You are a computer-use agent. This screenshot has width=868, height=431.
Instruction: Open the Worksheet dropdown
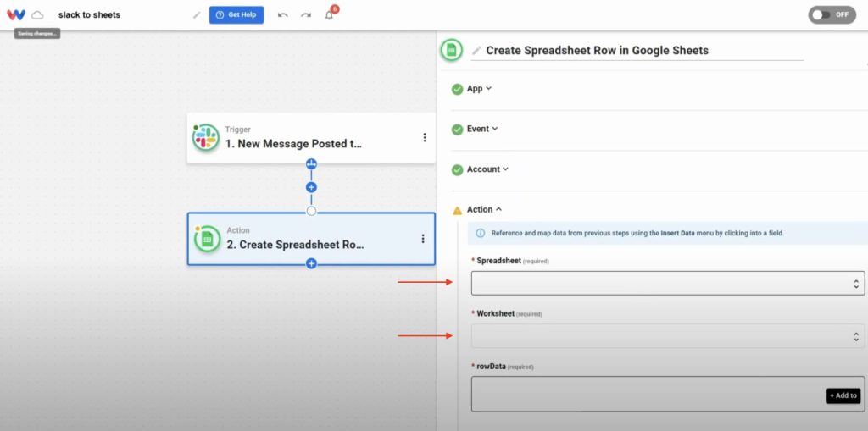tap(668, 336)
